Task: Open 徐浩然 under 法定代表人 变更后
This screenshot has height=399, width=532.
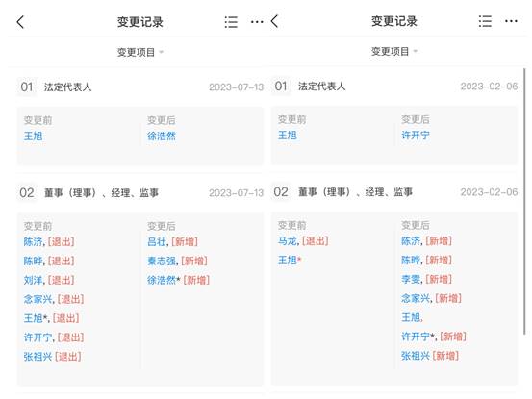Action: point(162,137)
